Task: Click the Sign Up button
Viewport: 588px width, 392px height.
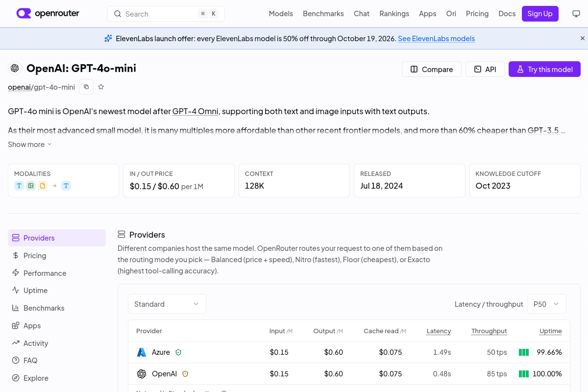Action: (540, 14)
